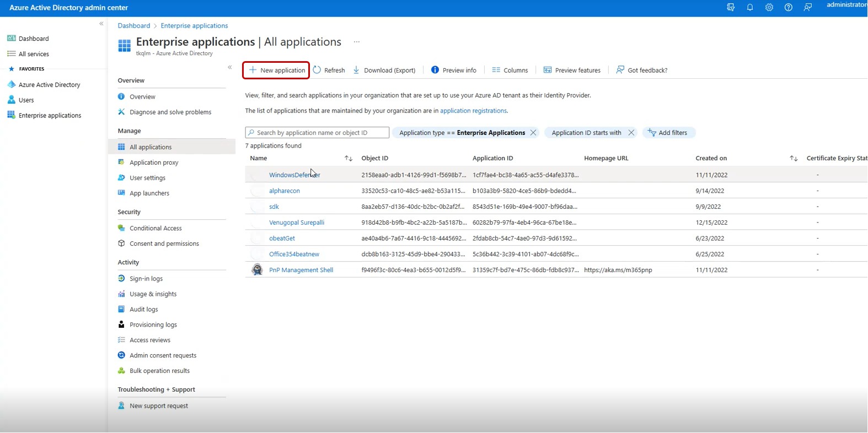The width and height of the screenshot is (868, 433).
Task: Open the Application ID starts with filter
Action: click(x=586, y=133)
